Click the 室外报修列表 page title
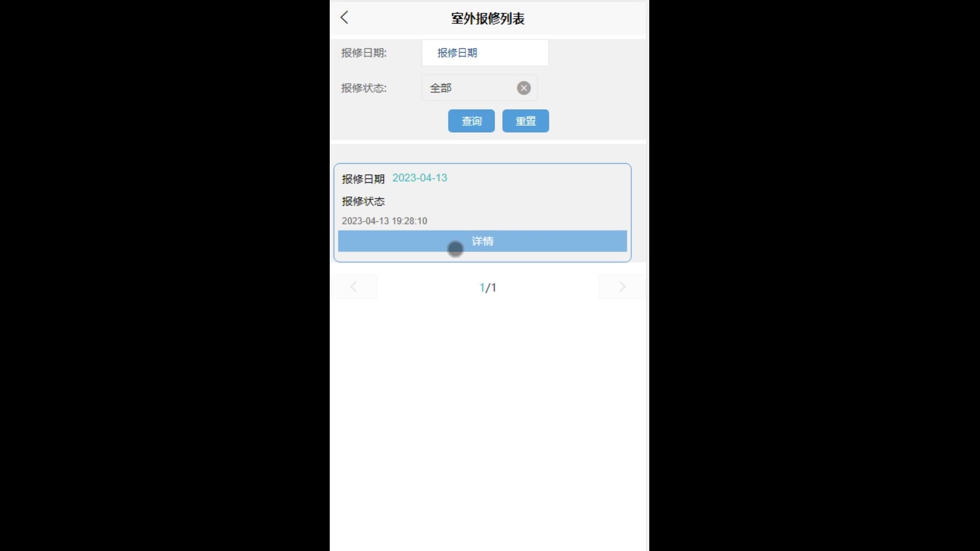The image size is (980, 551). 488,18
